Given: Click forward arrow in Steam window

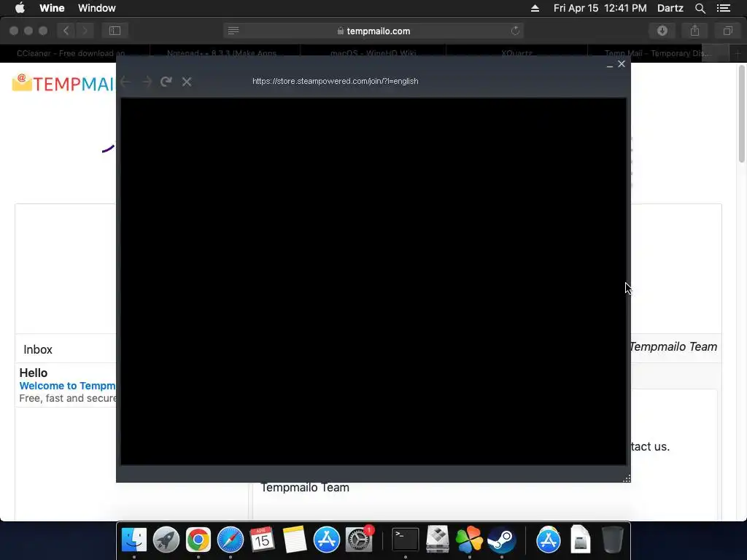Looking at the screenshot, I should point(147,82).
